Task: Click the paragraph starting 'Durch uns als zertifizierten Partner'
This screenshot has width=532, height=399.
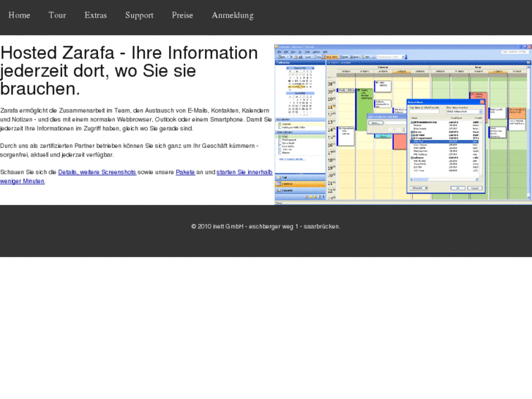Action: tap(130, 150)
